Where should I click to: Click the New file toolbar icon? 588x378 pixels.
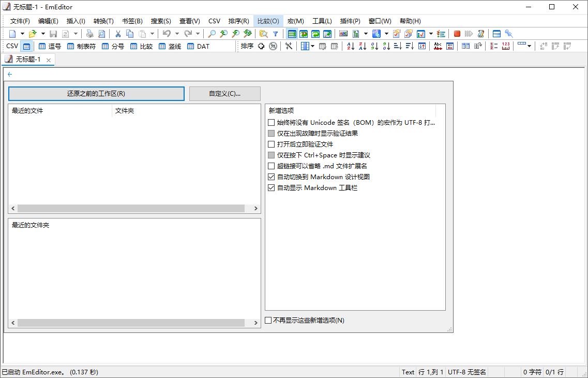[x=12, y=34]
